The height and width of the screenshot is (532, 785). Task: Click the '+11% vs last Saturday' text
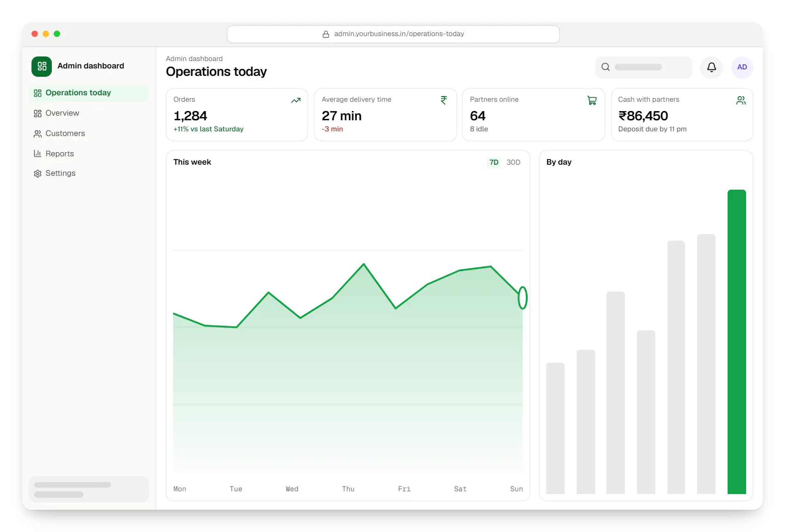(x=208, y=129)
